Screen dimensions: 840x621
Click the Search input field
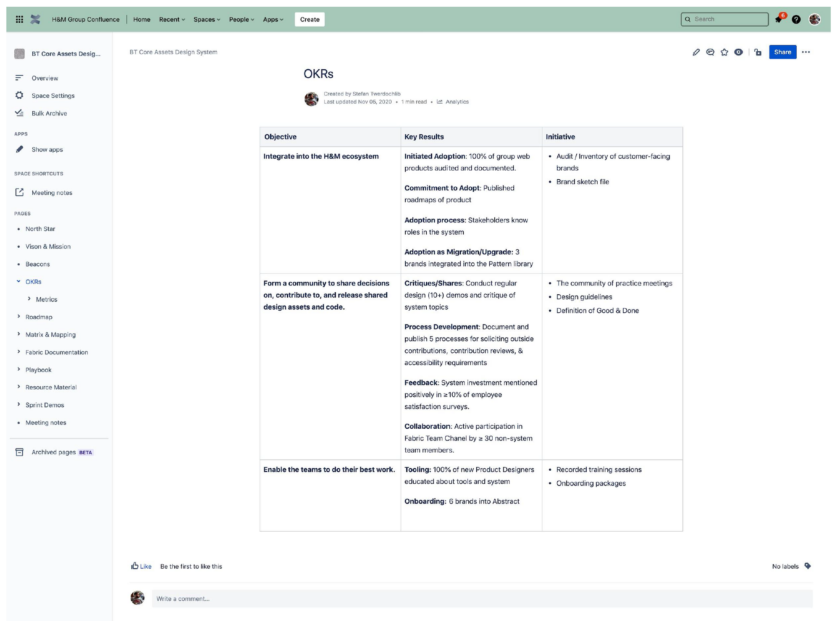[x=724, y=19]
